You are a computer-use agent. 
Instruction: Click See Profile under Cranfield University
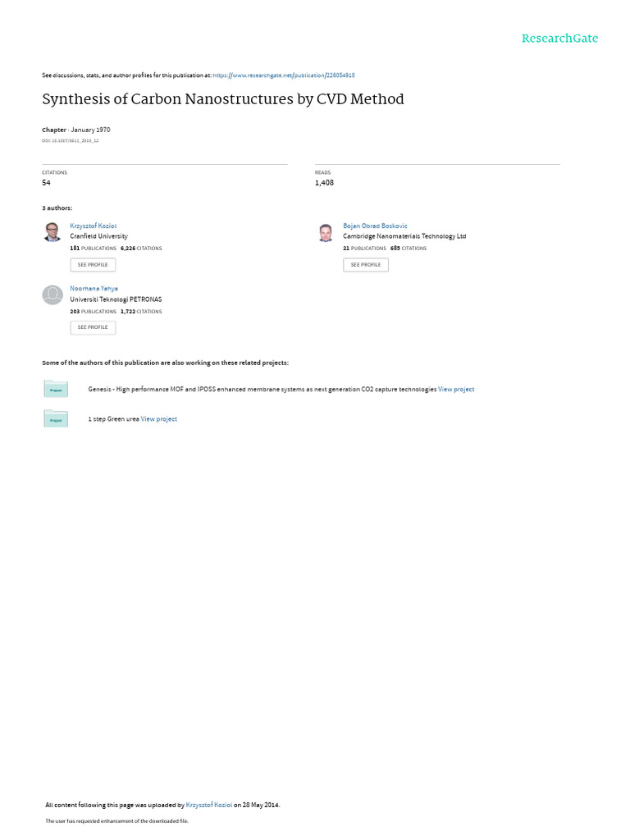(93, 265)
